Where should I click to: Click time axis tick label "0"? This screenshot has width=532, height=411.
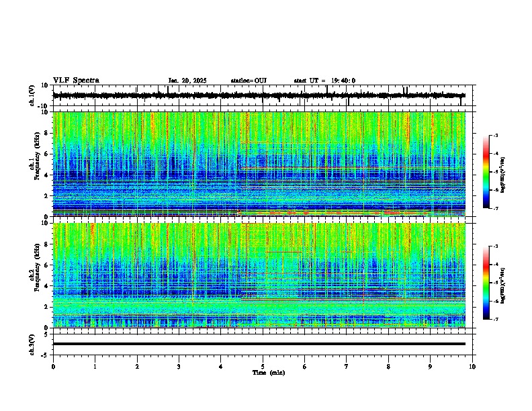coord(53,367)
